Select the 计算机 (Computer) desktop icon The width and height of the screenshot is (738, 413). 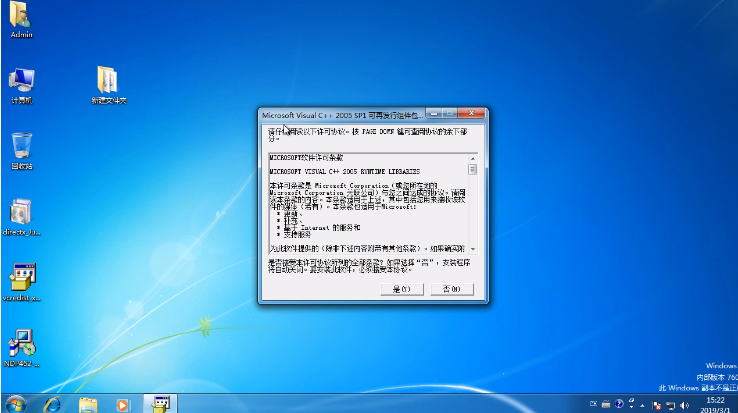coord(21,83)
